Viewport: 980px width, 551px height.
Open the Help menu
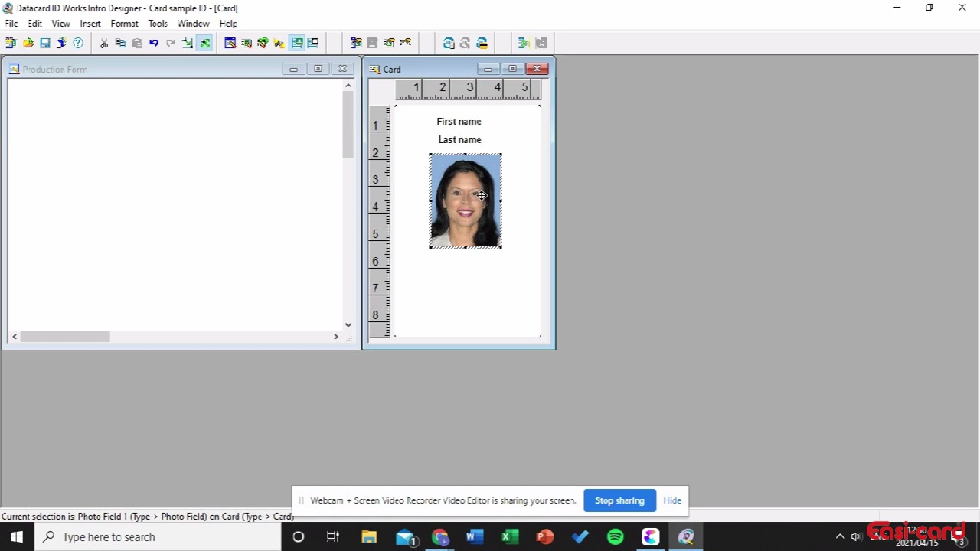pyautogui.click(x=228, y=24)
